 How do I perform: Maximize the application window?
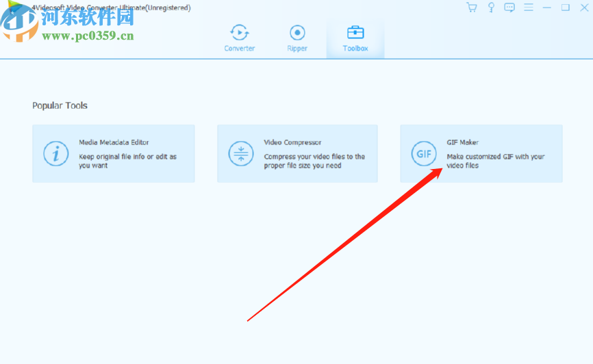(566, 8)
